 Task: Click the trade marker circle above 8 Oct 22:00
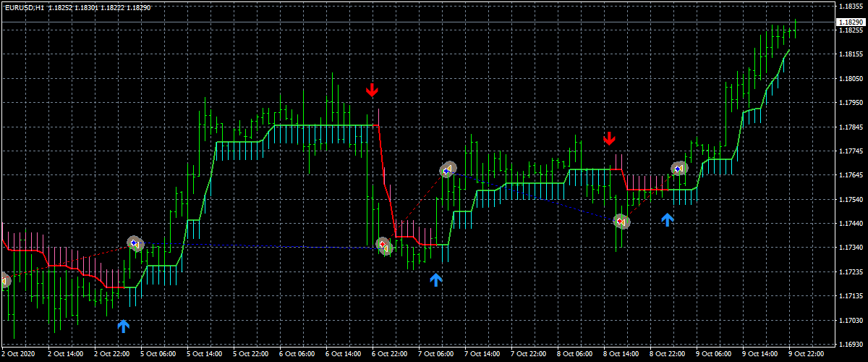tap(679, 168)
